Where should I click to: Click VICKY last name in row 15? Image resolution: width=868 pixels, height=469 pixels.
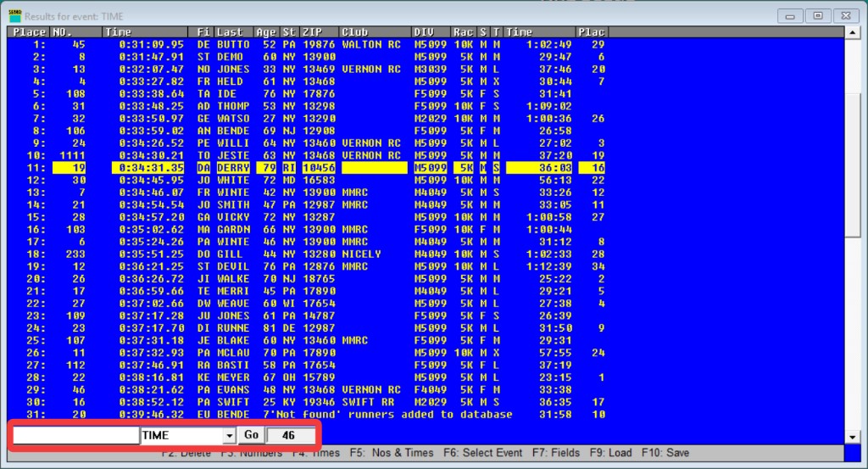(233, 217)
